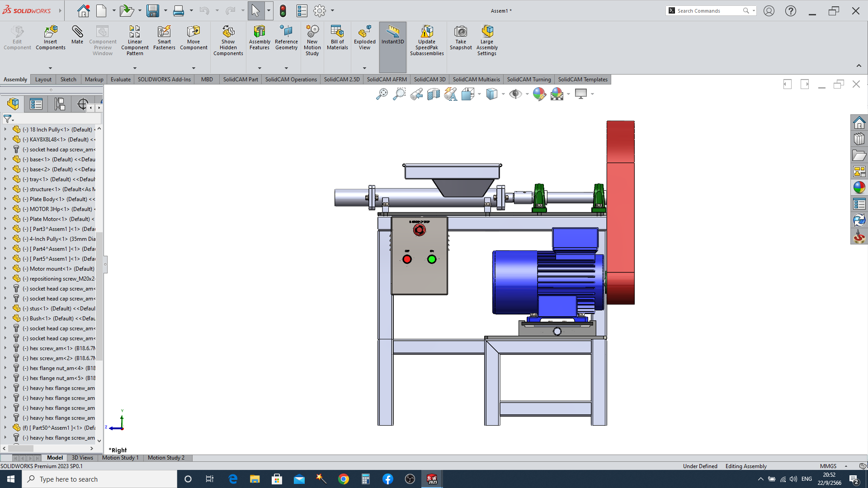Open the ConfigurationManager panel tab

coord(60,104)
